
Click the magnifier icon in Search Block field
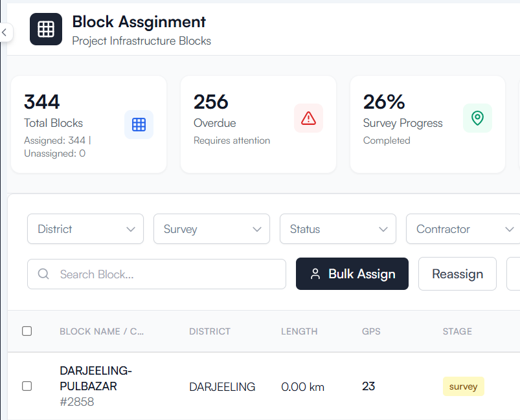[43, 274]
